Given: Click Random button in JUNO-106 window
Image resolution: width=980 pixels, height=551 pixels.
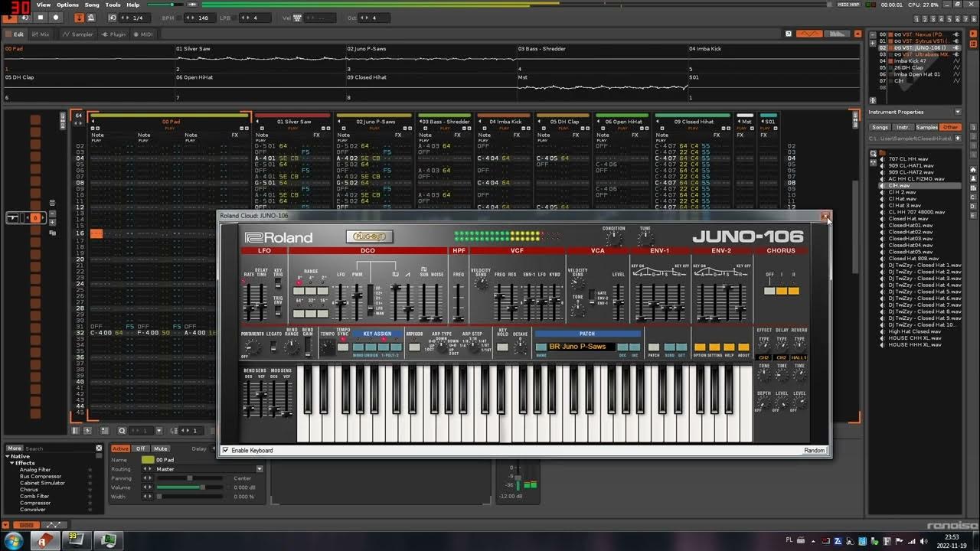Looking at the screenshot, I should click(815, 451).
